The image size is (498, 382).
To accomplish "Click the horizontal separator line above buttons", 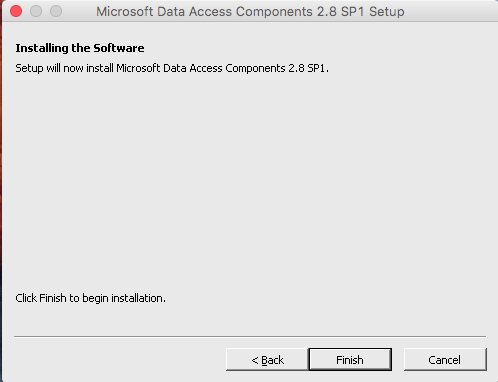I will [x=250, y=336].
